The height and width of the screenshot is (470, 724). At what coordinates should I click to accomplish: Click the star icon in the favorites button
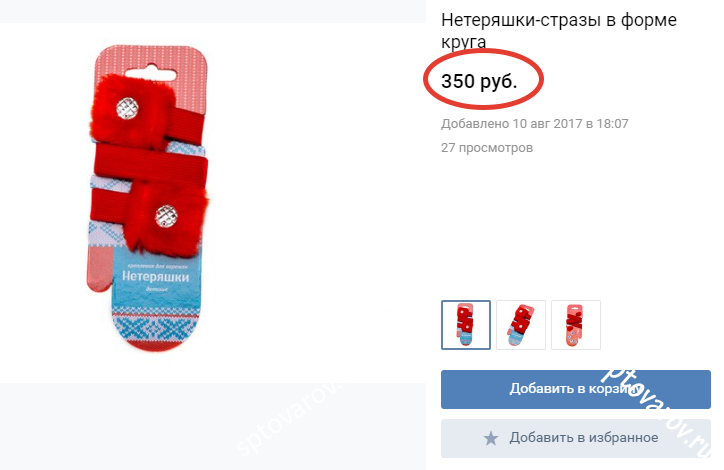point(491,438)
